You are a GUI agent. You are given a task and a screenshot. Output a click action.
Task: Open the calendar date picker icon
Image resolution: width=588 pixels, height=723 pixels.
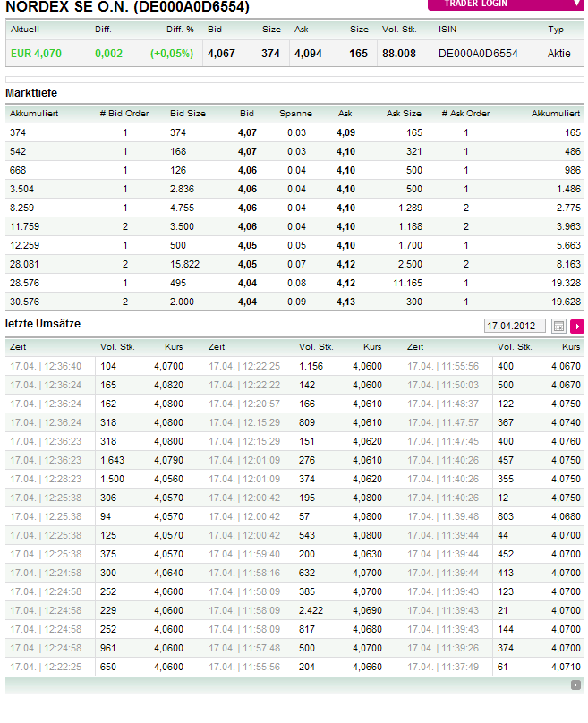pyautogui.click(x=559, y=327)
